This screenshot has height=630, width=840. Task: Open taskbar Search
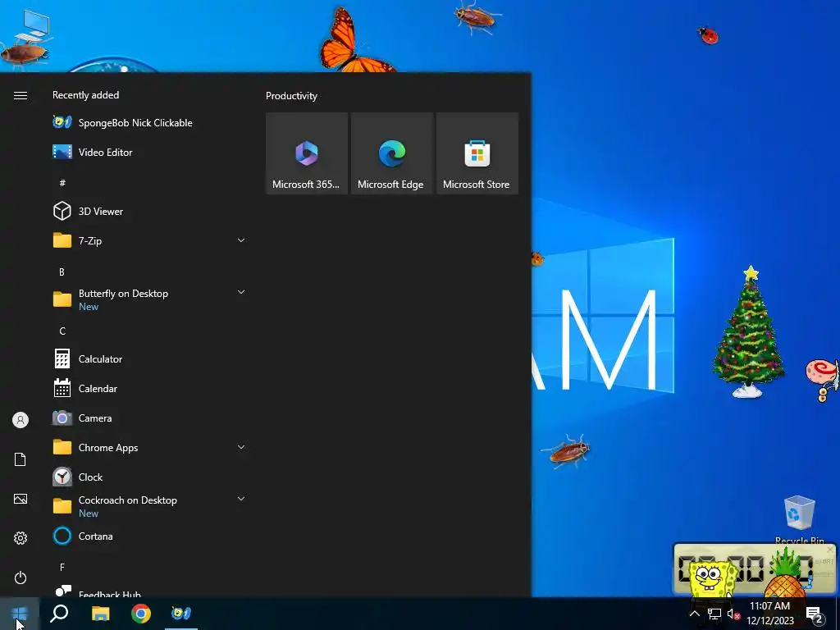point(59,614)
